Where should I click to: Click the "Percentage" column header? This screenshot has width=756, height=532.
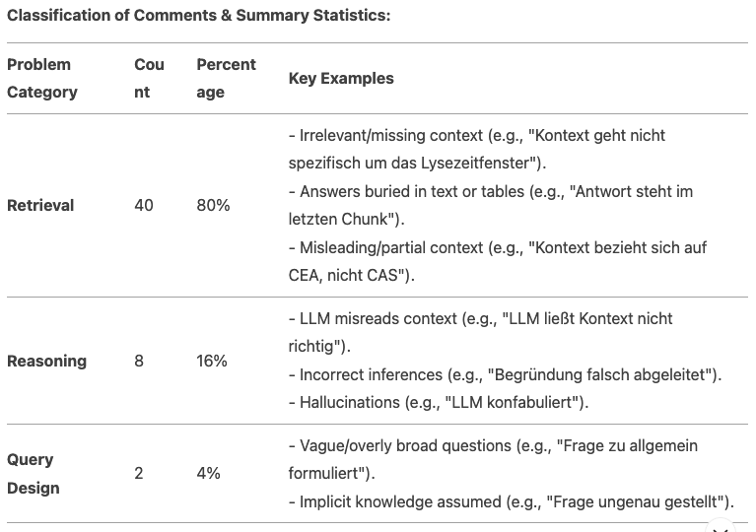(x=226, y=78)
